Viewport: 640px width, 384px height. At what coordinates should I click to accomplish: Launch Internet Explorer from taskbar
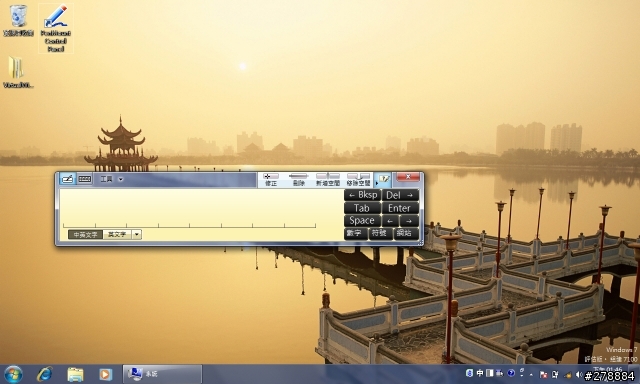pos(44,374)
